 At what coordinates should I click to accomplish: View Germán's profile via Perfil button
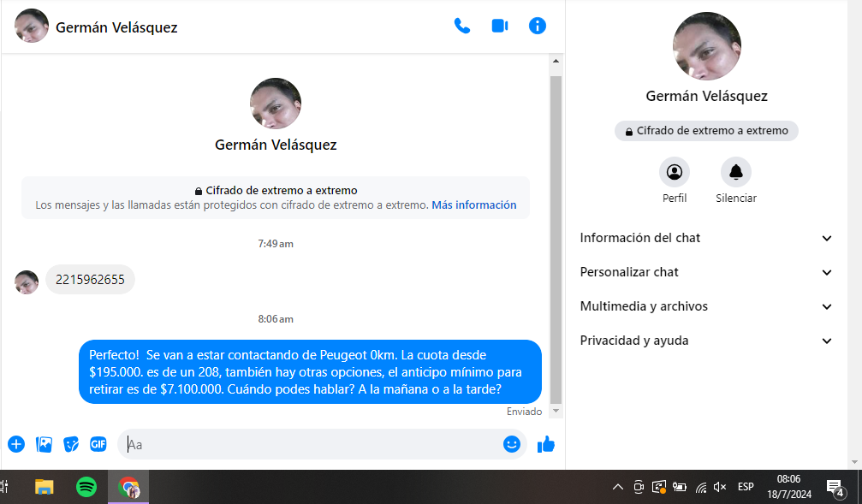(x=675, y=173)
